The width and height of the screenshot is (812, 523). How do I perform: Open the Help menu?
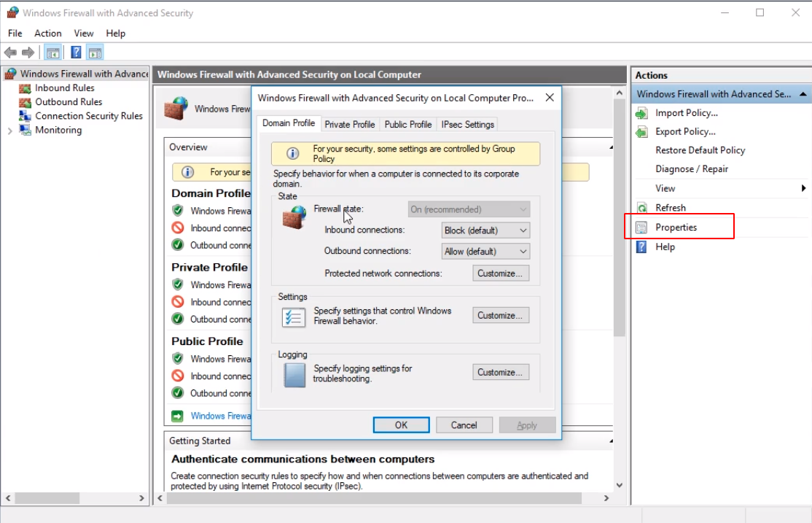coord(115,33)
